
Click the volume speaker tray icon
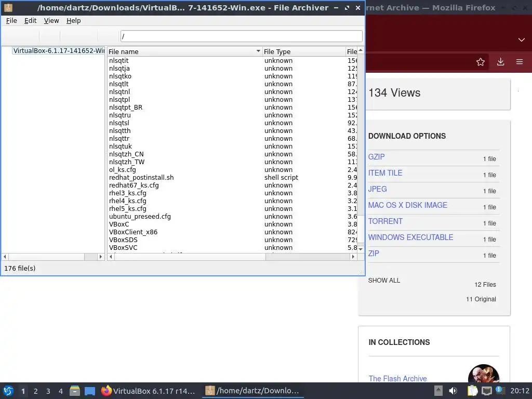(453, 391)
